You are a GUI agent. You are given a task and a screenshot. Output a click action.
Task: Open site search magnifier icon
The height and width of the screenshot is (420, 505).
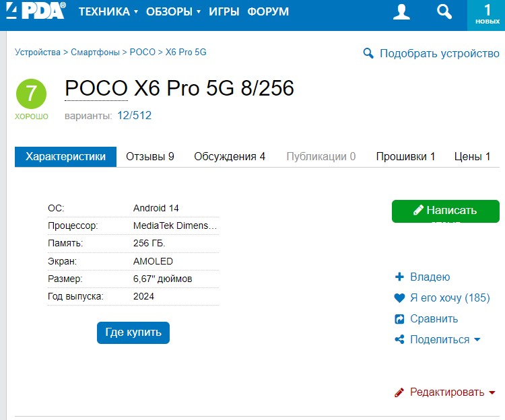click(444, 11)
